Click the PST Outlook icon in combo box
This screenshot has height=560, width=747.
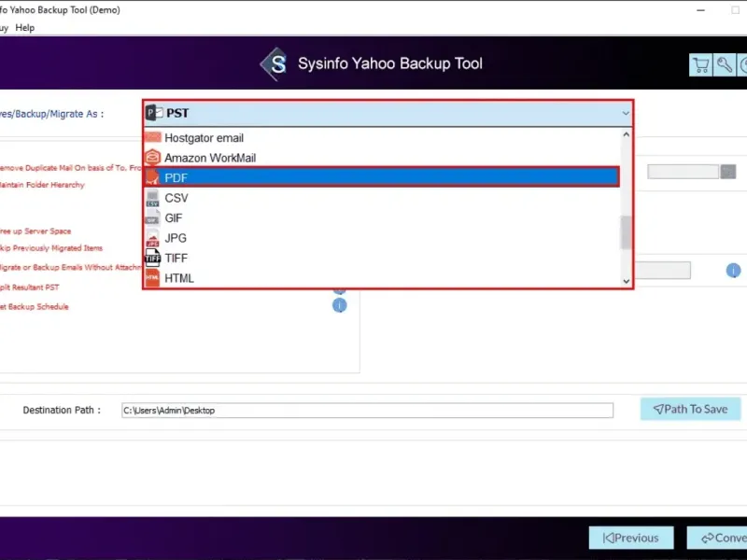click(x=154, y=113)
